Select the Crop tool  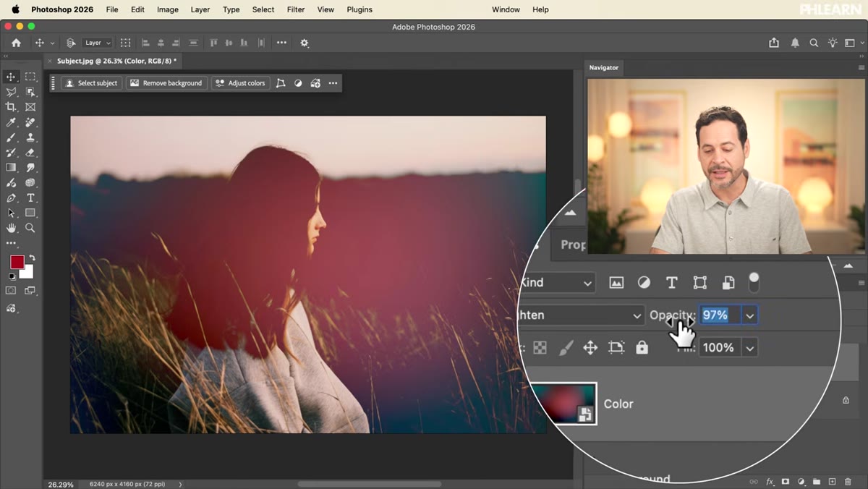coord(11,107)
